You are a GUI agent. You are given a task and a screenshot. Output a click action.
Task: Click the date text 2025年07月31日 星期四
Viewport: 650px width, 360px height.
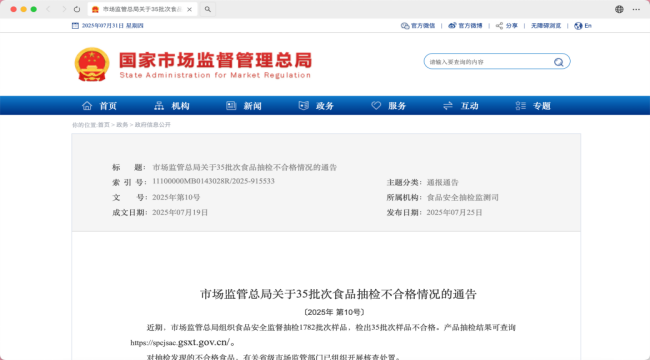click(112, 26)
